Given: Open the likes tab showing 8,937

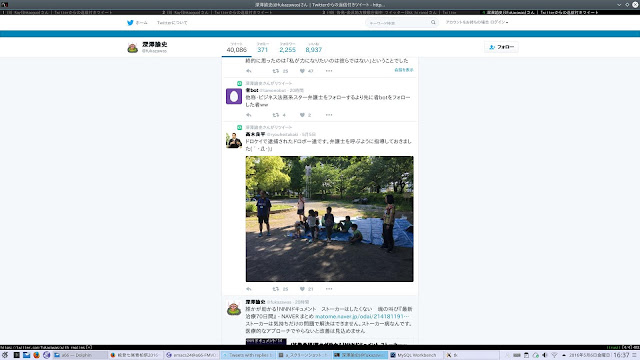Looking at the screenshot, I should [313, 47].
